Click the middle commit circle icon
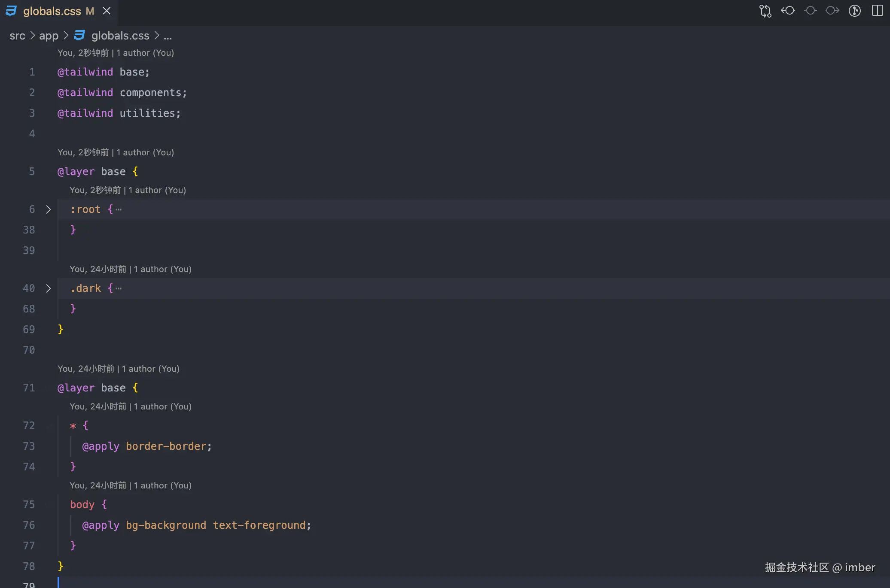The height and width of the screenshot is (588, 890). click(x=810, y=11)
